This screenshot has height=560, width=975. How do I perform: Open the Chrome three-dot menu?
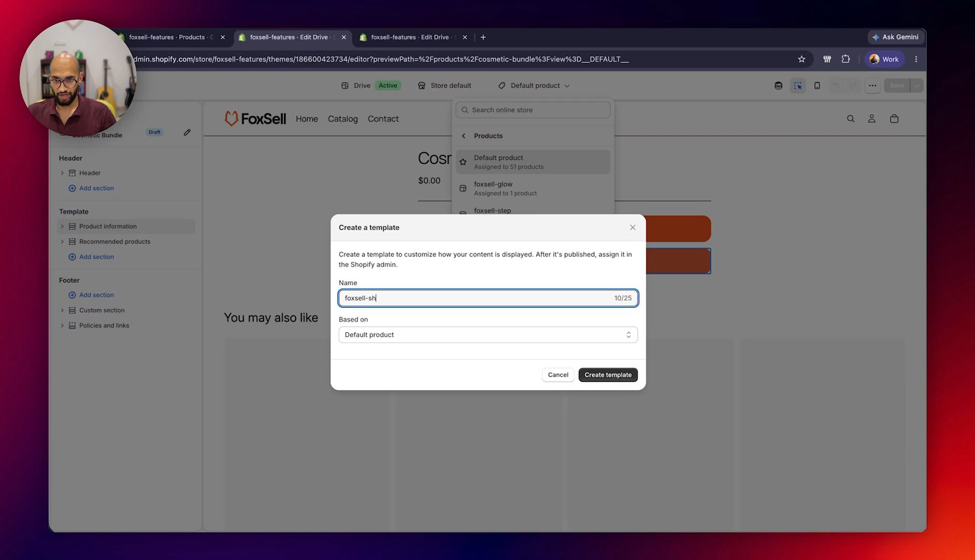(x=916, y=59)
